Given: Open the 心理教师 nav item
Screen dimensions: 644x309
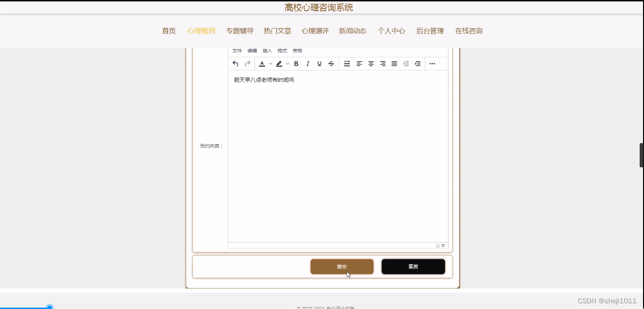Looking at the screenshot, I should tap(201, 31).
